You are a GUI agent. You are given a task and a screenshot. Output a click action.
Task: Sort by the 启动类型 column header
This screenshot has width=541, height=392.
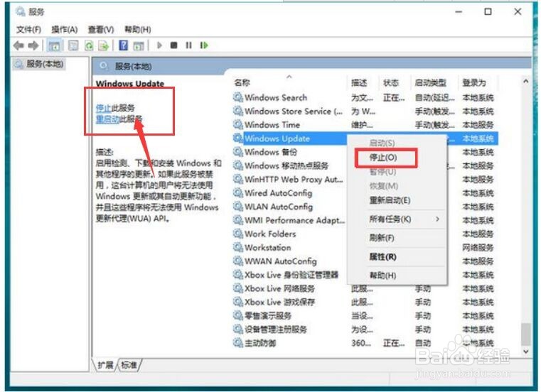click(x=430, y=83)
